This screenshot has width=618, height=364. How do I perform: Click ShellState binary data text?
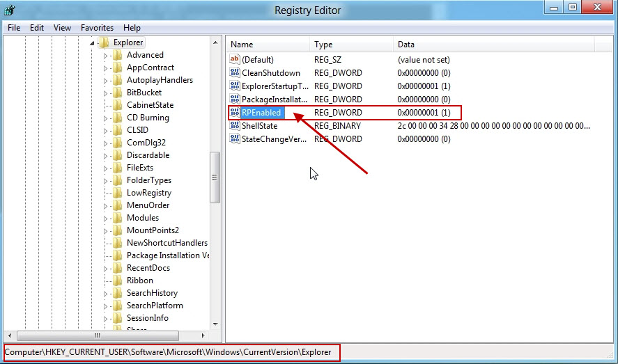493,126
